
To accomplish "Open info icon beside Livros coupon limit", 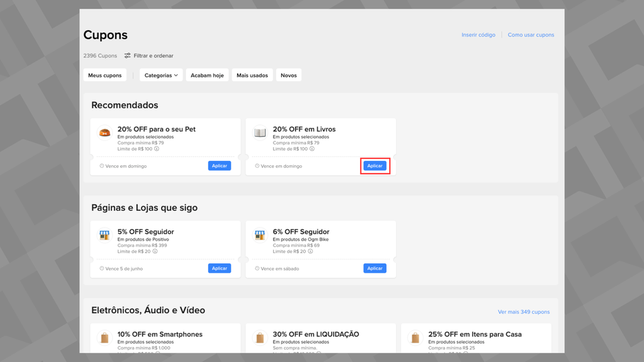I will coord(312,149).
